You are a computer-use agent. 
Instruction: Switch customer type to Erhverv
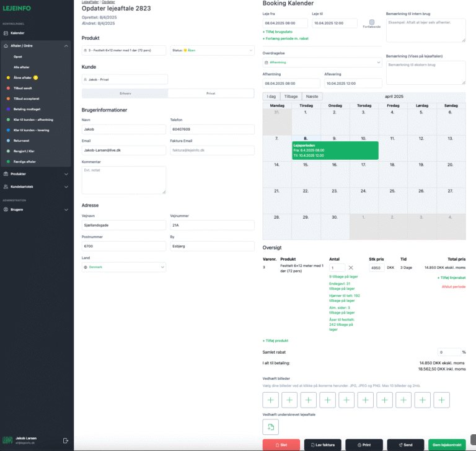(125, 94)
